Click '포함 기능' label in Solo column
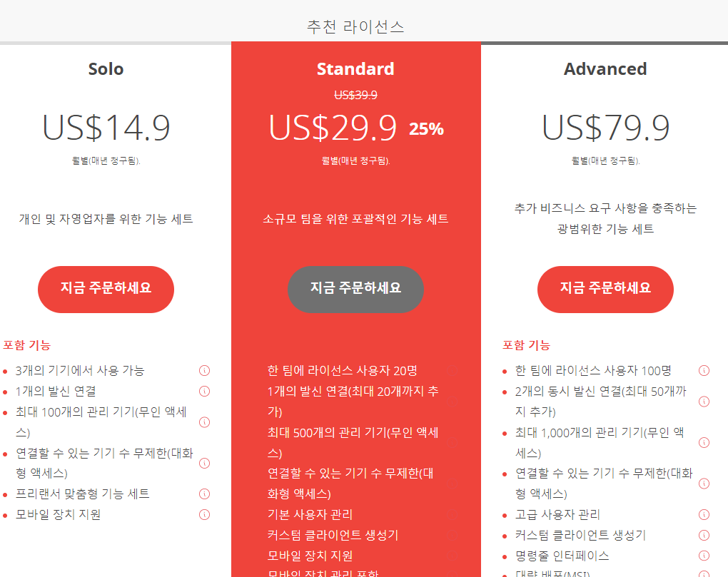This screenshot has height=577, width=728. click(26, 343)
